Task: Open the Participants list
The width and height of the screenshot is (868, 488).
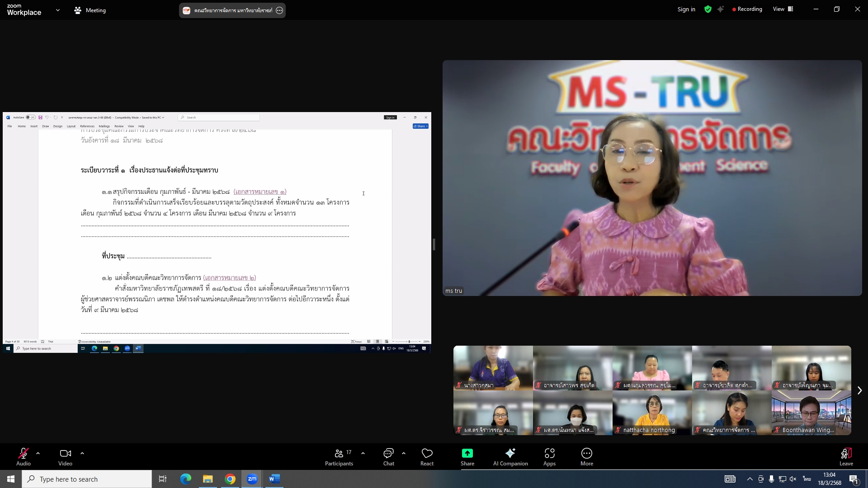Action: pos(339,457)
